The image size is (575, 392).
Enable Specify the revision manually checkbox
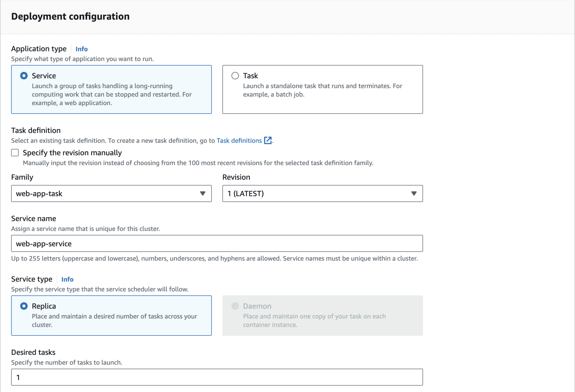[15, 153]
